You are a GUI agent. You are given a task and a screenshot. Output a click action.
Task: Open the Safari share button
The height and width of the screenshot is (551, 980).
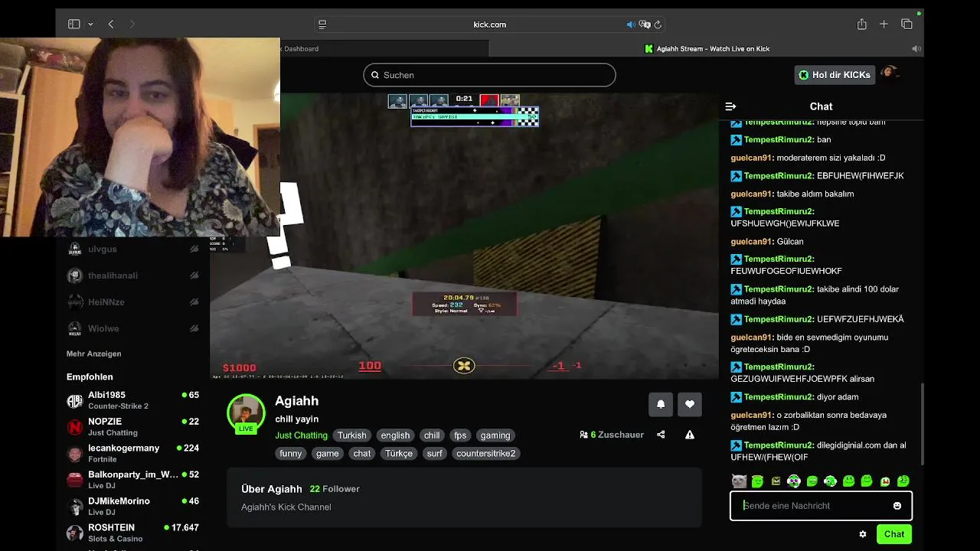(x=862, y=24)
